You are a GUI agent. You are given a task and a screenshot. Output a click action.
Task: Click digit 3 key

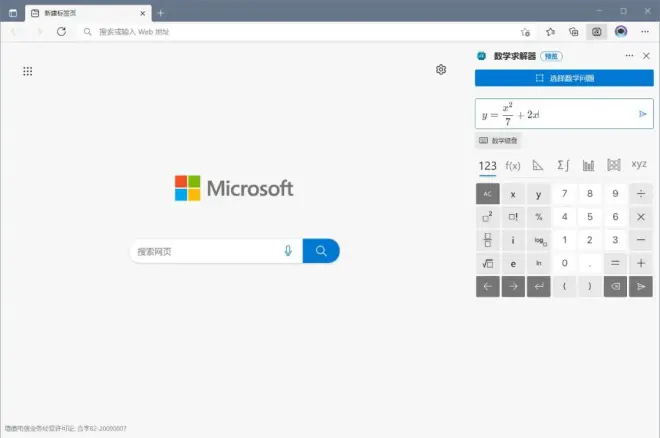[615, 240]
